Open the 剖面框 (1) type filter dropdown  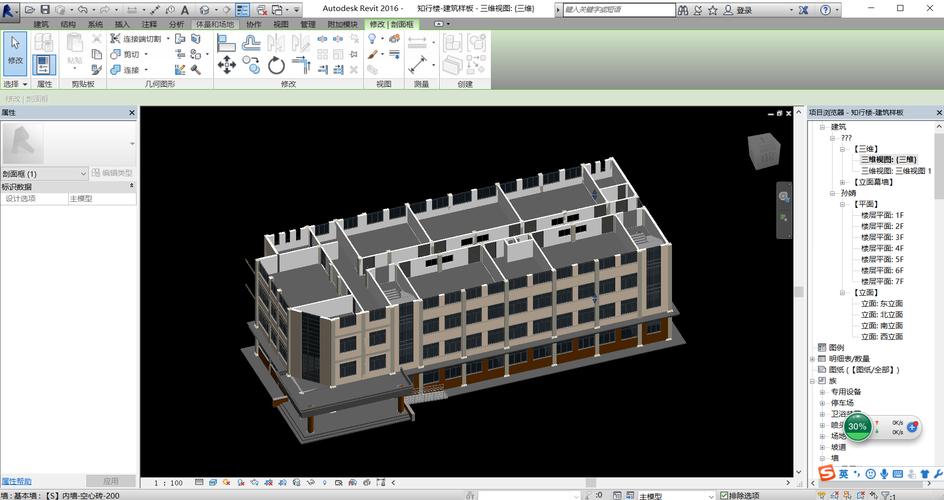pyautogui.click(x=84, y=173)
